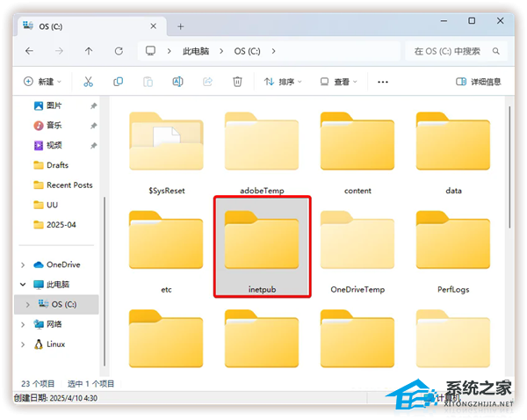Select the adobeTemp folder

262,153
